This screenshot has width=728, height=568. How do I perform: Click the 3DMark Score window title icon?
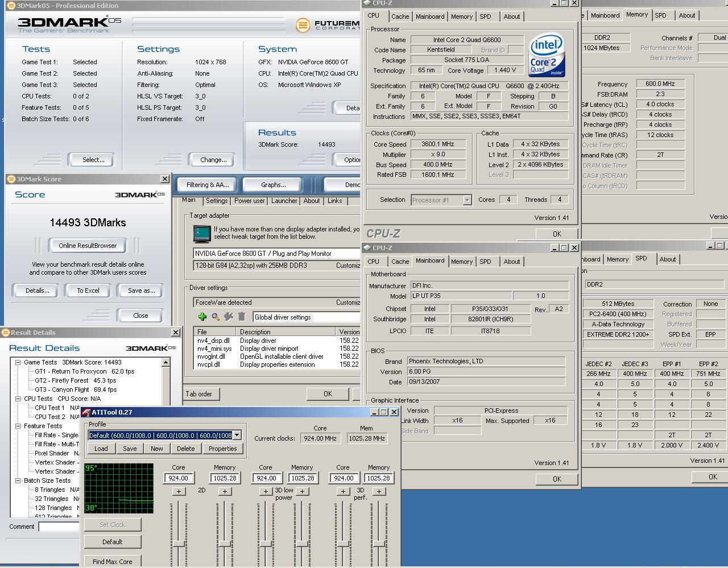point(11,179)
